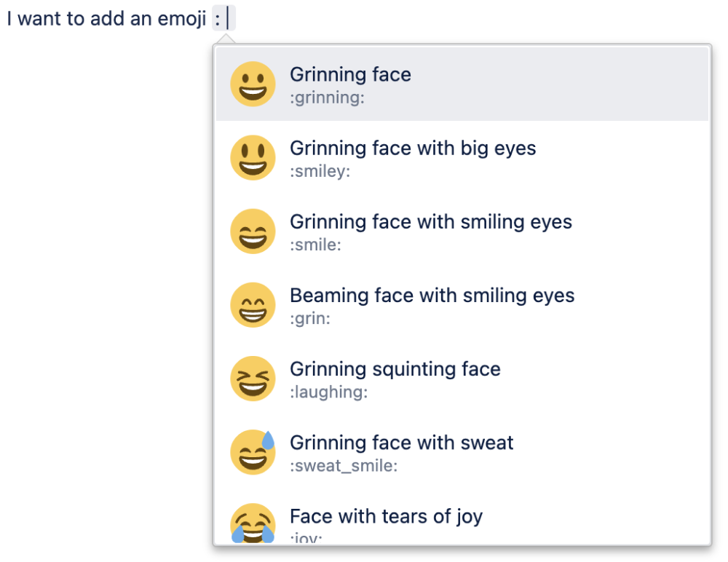Screen dimensions: 728x562
Task: Click the :grinning: shortcode text
Action: pos(327,98)
